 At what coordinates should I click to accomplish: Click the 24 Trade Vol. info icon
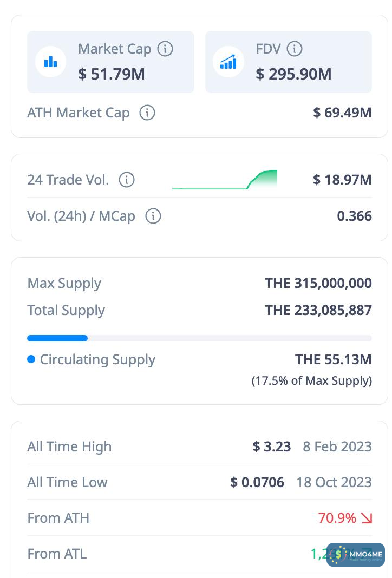coord(127,180)
